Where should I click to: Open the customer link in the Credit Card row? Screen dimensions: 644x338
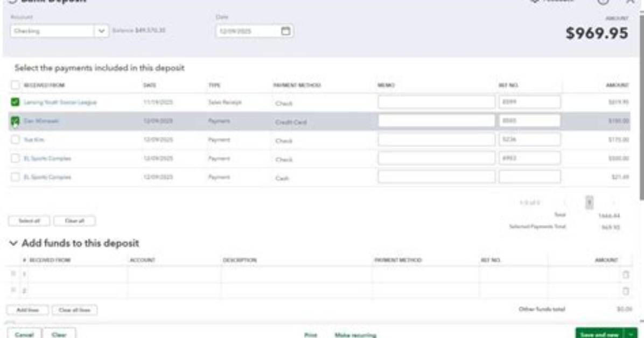pos(41,121)
